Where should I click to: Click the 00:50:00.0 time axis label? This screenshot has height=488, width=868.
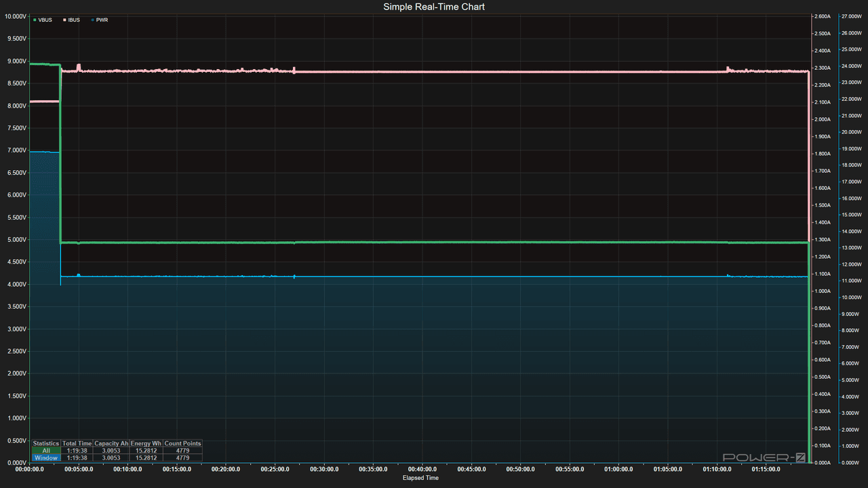pyautogui.click(x=521, y=469)
